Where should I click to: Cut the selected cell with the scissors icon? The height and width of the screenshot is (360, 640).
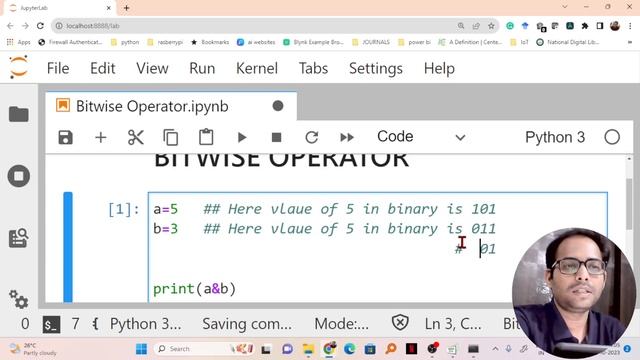(136, 137)
